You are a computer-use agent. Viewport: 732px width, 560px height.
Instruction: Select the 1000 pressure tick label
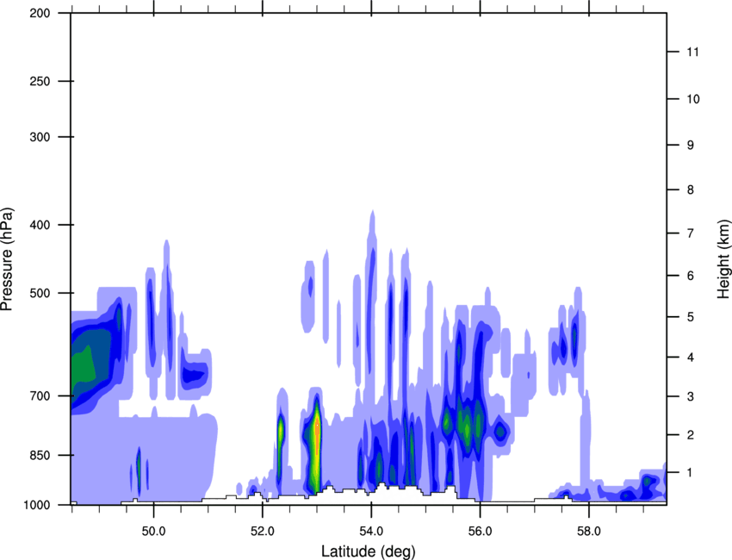coord(36,505)
